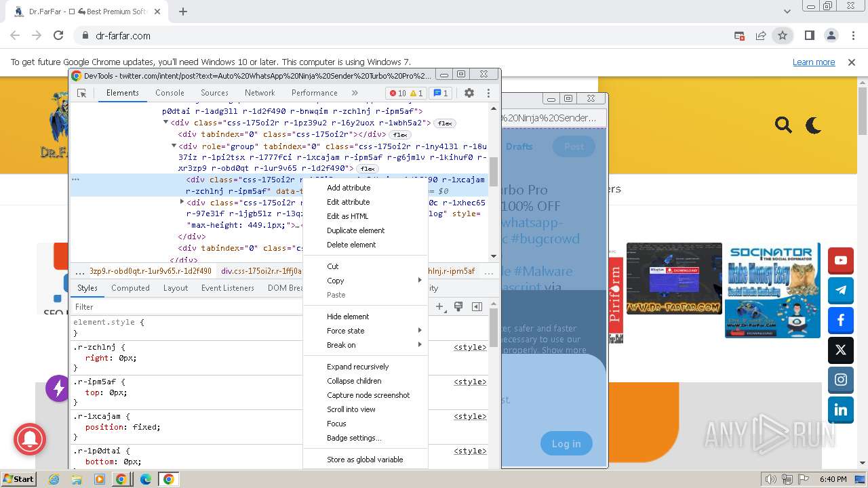Open the LinkedIn social icon
Viewport: 868px width, 488px height.
[841, 409]
